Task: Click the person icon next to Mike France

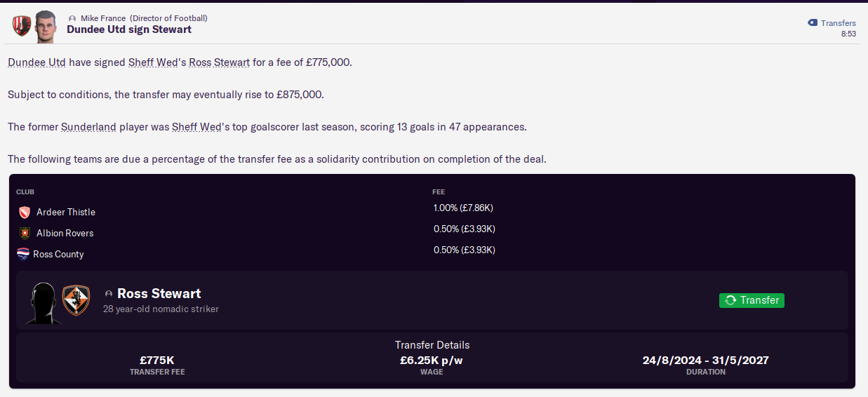Action: pos(72,18)
